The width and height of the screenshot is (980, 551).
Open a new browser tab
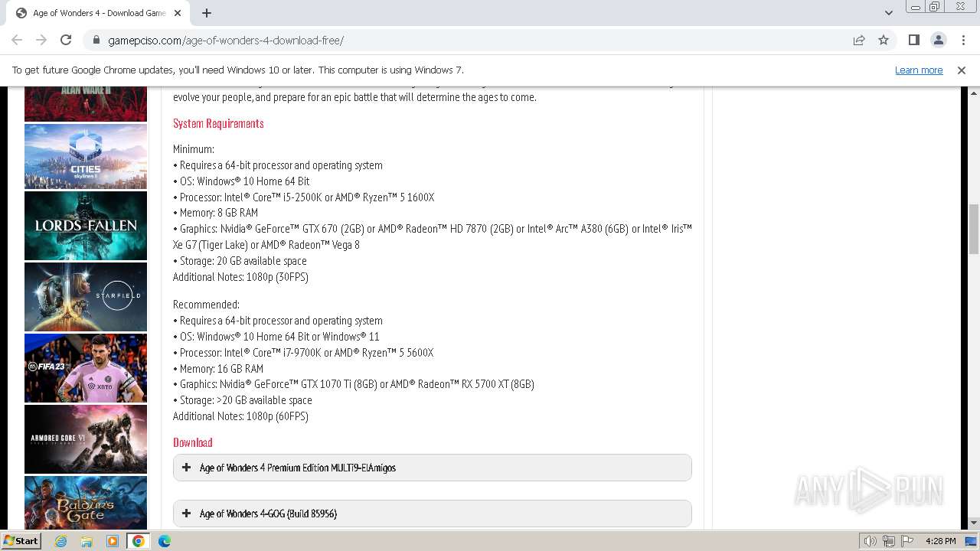(207, 13)
